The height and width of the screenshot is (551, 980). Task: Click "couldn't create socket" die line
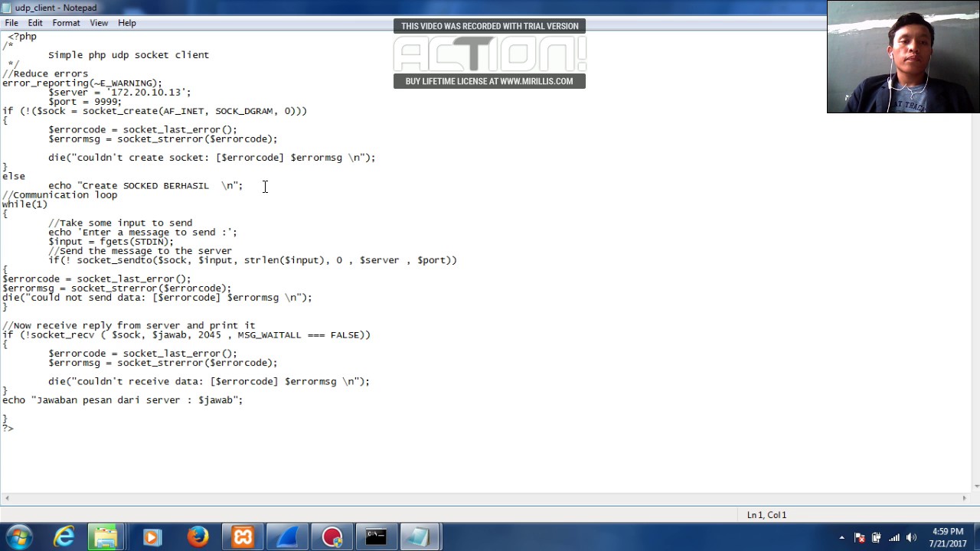click(212, 158)
